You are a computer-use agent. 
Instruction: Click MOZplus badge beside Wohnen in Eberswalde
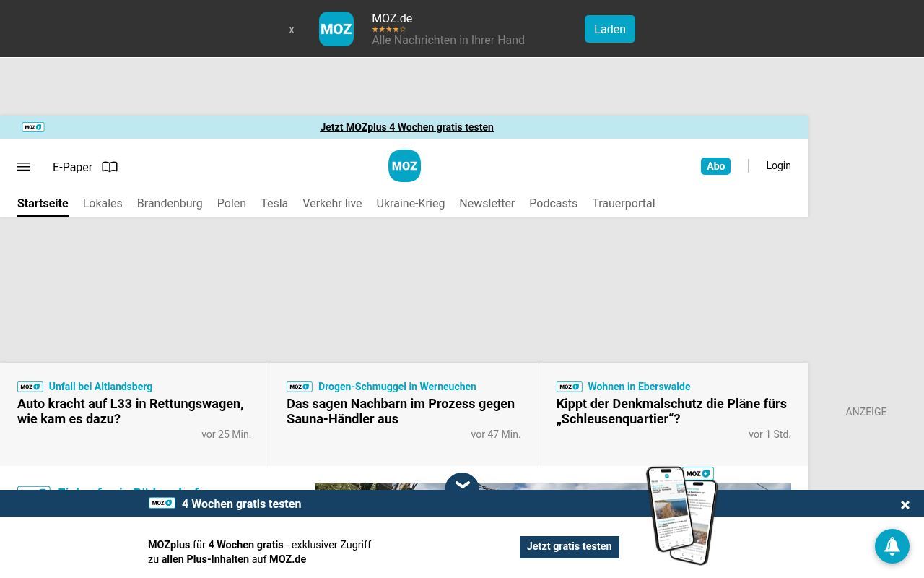[570, 387]
